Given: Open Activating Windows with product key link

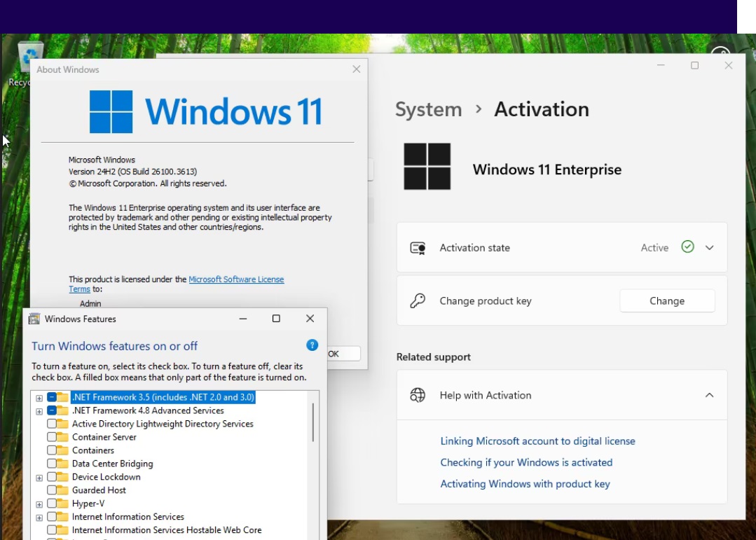Looking at the screenshot, I should point(525,483).
